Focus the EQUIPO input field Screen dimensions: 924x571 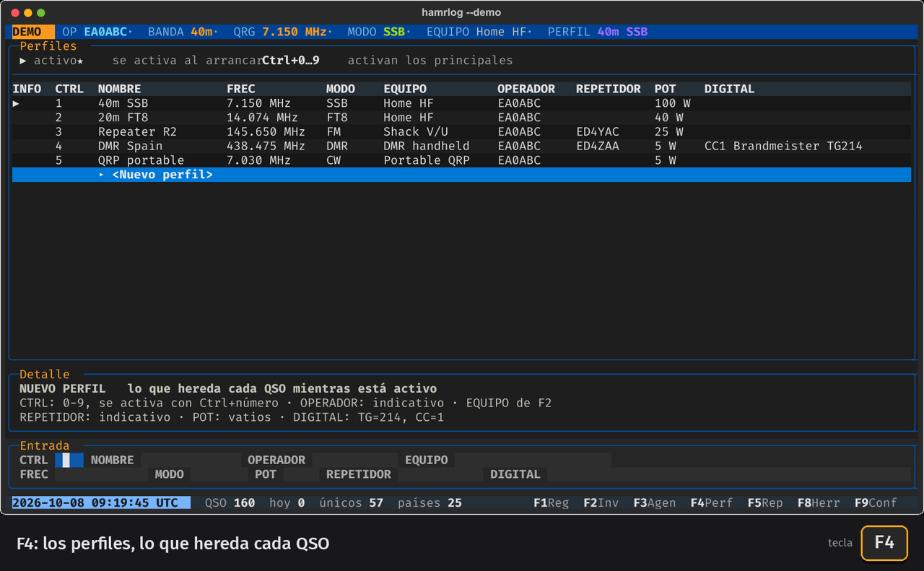tap(533, 460)
